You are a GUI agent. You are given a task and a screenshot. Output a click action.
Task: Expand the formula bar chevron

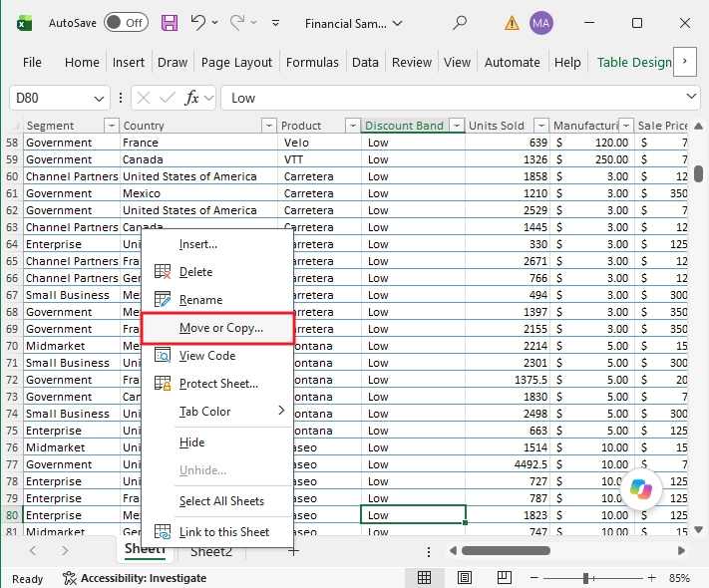[x=691, y=97]
